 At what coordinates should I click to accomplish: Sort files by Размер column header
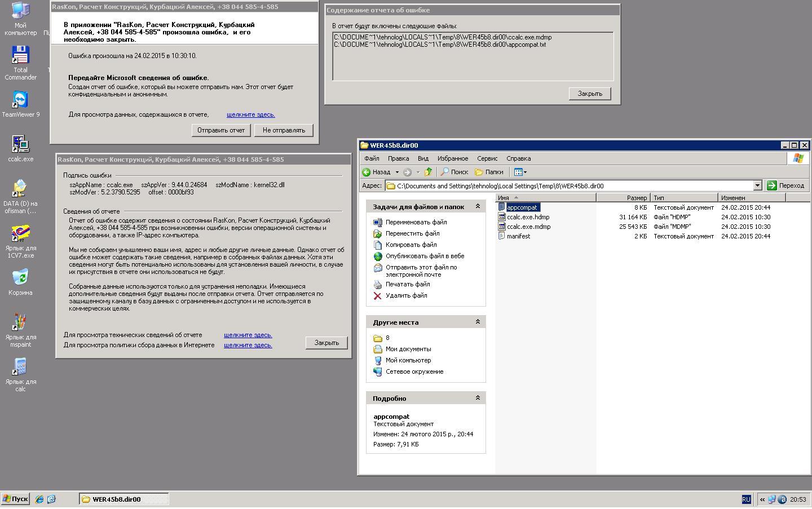pyautogui.click(x=623, y=198)
